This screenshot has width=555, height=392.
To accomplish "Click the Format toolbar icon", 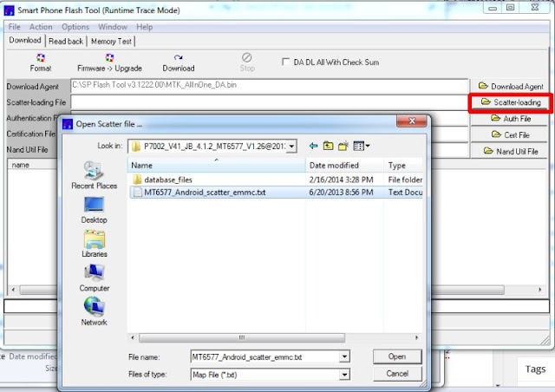I will 41,58.
